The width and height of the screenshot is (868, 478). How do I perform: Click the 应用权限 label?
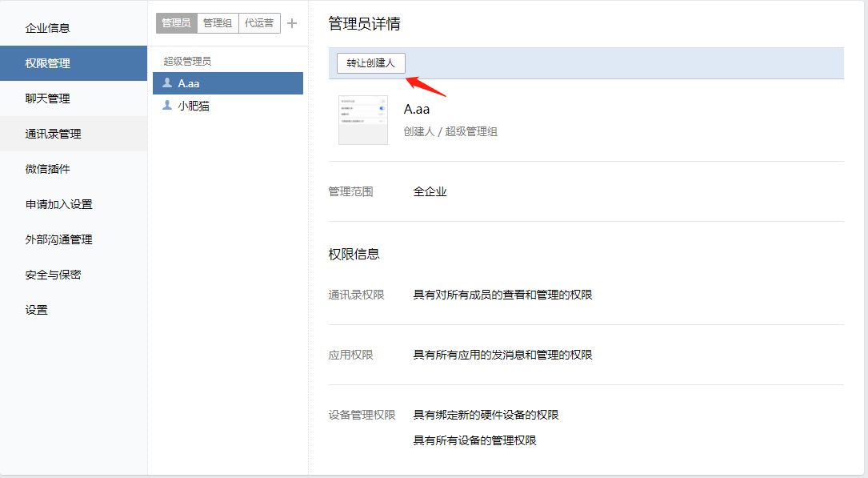coord(350,355)
